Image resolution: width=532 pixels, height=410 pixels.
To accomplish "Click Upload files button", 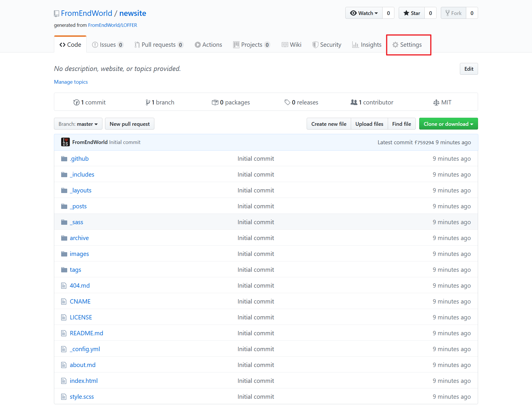I will point(369,124).
